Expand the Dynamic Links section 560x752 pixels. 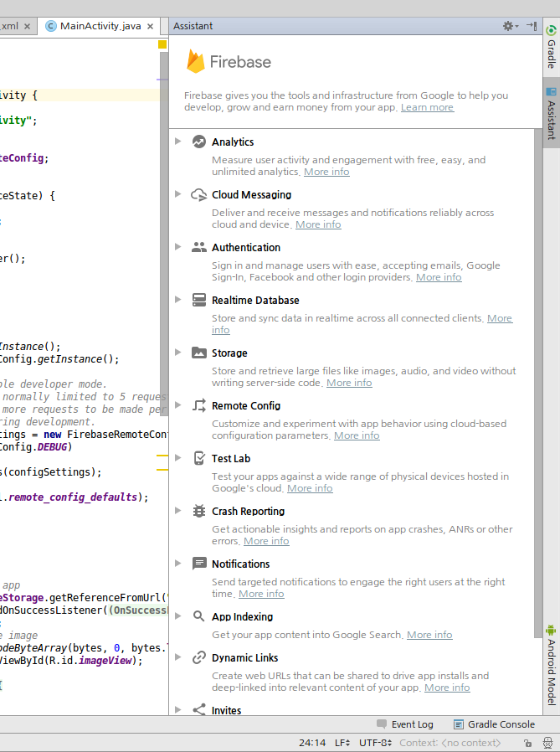[177, 657]
